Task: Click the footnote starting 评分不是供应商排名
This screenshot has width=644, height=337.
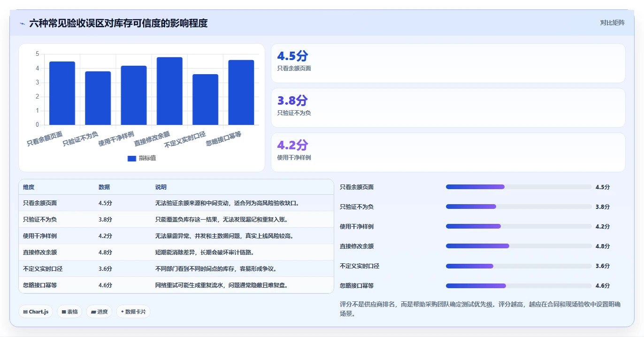Action: pos(480,309)
